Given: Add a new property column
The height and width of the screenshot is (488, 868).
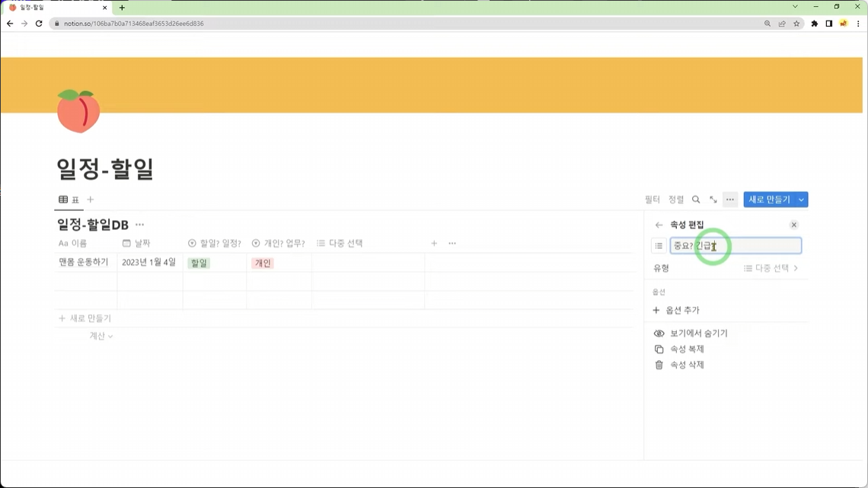Looking at the screenshot, I should point(434,244).
